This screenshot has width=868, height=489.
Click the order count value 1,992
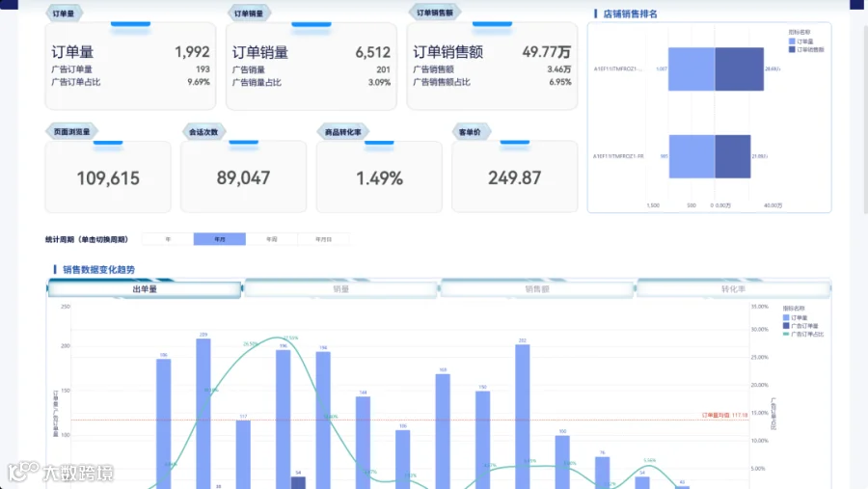click(192, 52)
